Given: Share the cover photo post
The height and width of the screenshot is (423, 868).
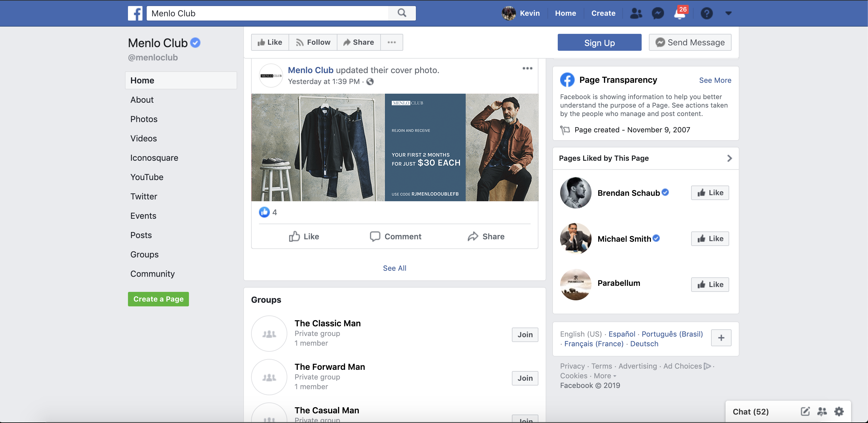Looking at the screenshot, I should [x=486, y=237].
